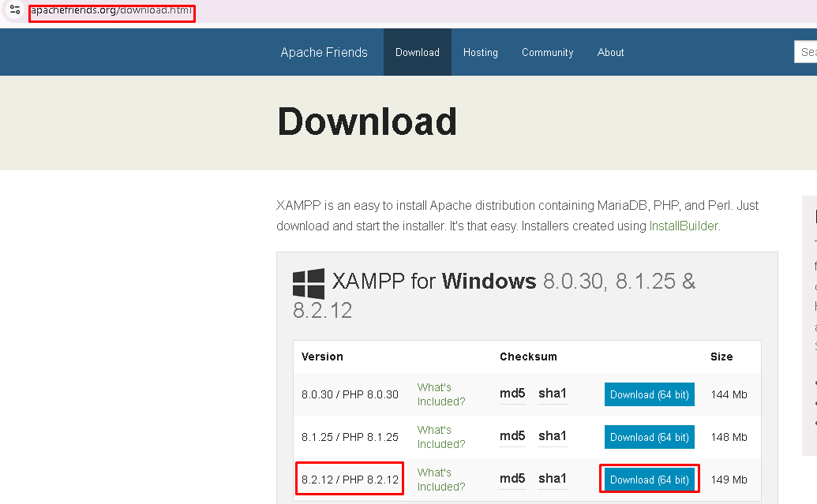Download the 64 bit XAMPP 8.1.25 installer

coord(649,436)
